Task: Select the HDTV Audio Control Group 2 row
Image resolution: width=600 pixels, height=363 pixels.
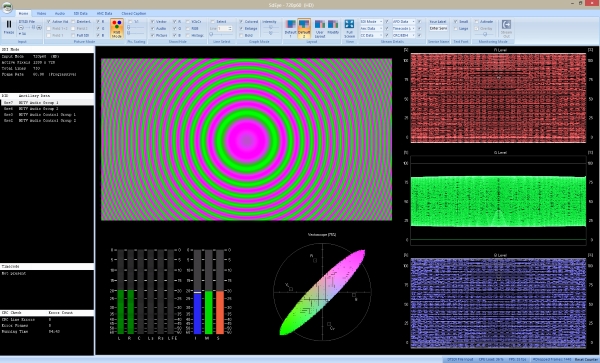Action: (47, 120)
